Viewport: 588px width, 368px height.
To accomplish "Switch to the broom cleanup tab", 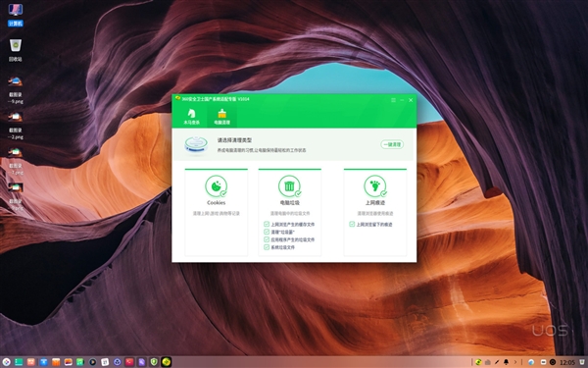I will coord(222,116).
